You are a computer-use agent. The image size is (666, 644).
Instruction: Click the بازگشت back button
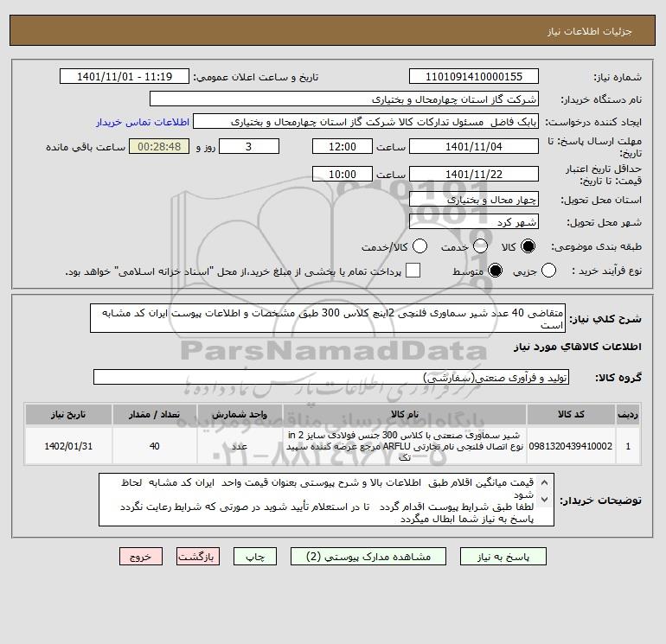[x=198, y=557]
